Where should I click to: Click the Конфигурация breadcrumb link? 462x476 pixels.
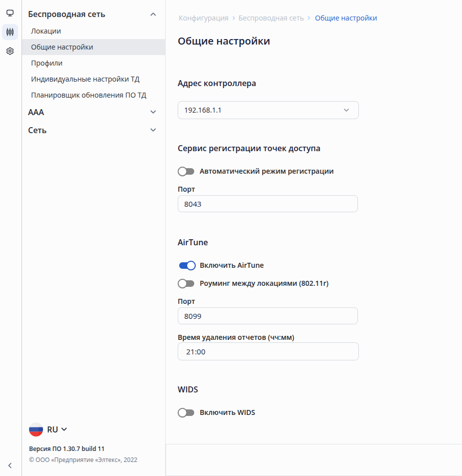[203, 18]
